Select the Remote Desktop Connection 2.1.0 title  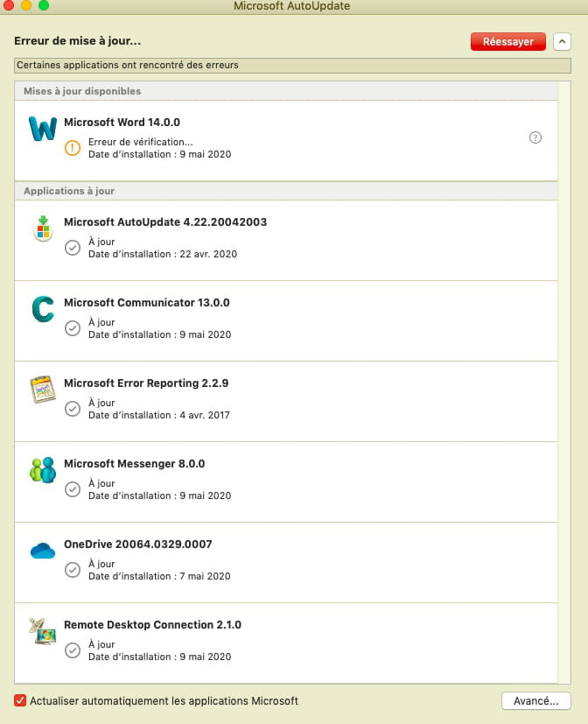coord(153,625)
